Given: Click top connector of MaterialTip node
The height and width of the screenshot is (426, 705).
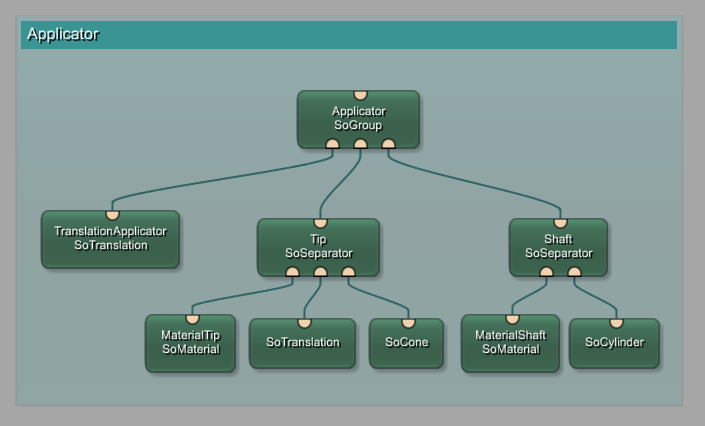Looking at the screenshot, I should point(192,319).
